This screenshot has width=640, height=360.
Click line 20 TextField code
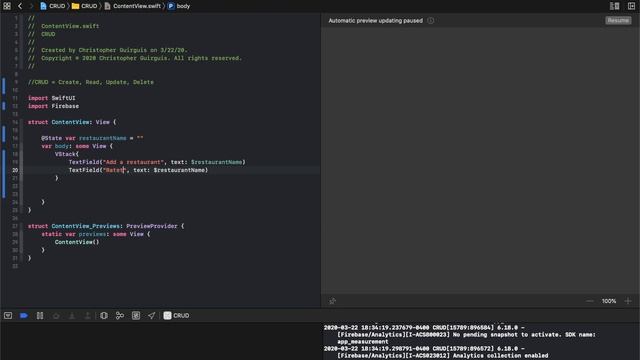coord(138,170)
